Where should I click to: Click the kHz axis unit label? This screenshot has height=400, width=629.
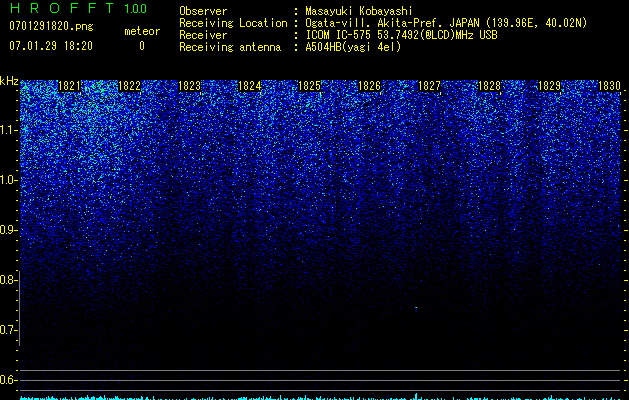[x=9, y=81]
